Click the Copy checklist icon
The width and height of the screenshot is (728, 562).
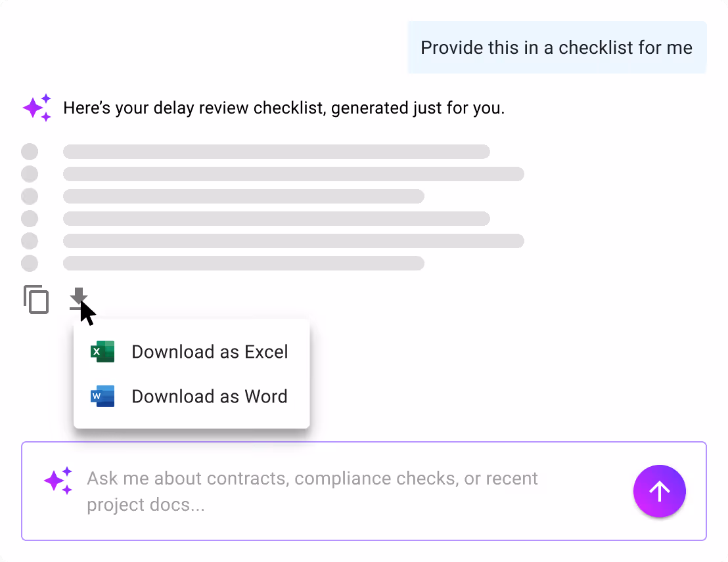[36, 300]
